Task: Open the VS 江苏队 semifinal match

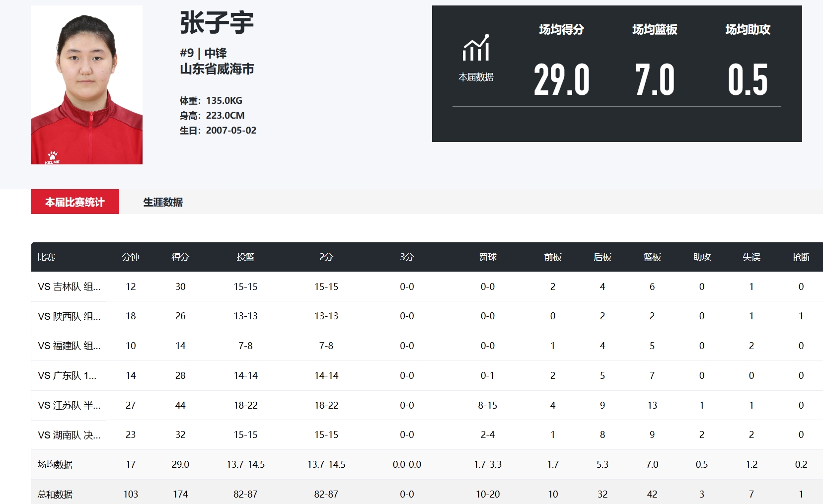Action: coord(69,405)
